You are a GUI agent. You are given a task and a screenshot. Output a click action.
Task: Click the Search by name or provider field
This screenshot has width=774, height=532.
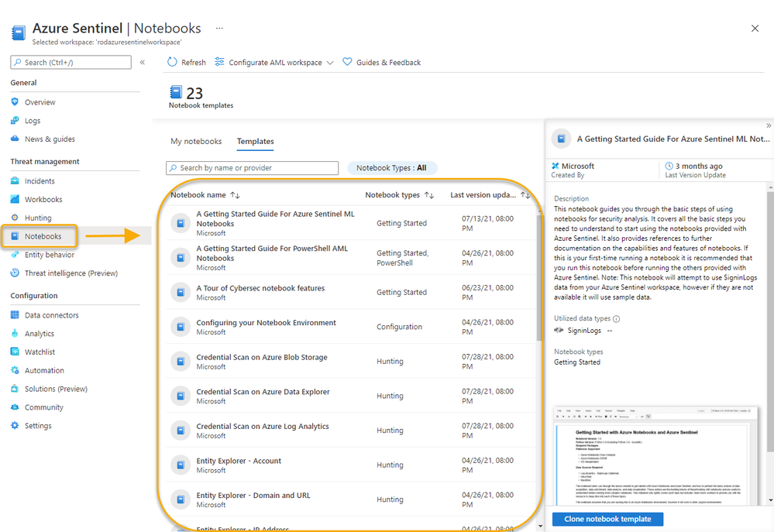click(x=252, y=167)
